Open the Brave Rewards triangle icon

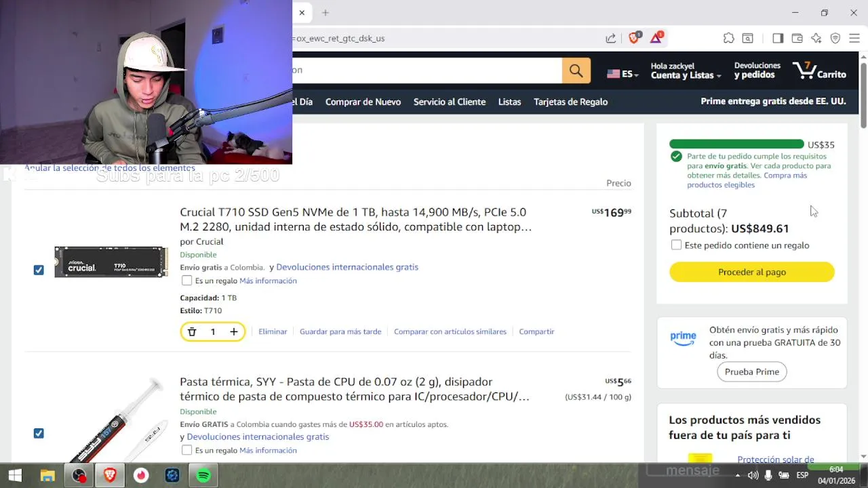(x=656, y=38)
